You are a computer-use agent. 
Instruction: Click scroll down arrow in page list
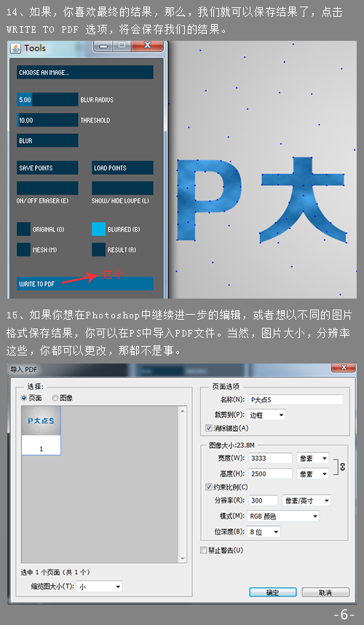183,559
